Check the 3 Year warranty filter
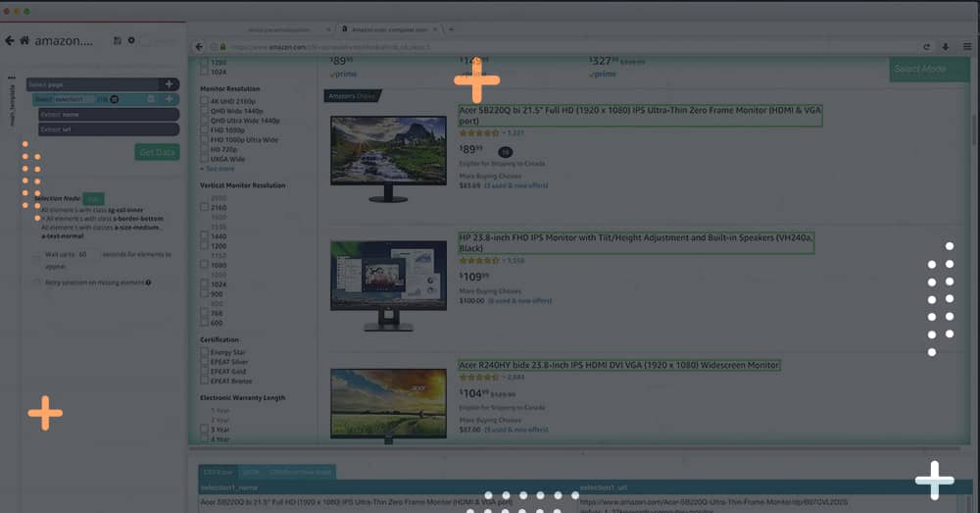980x513 pixels. click(x=205, y=430)
